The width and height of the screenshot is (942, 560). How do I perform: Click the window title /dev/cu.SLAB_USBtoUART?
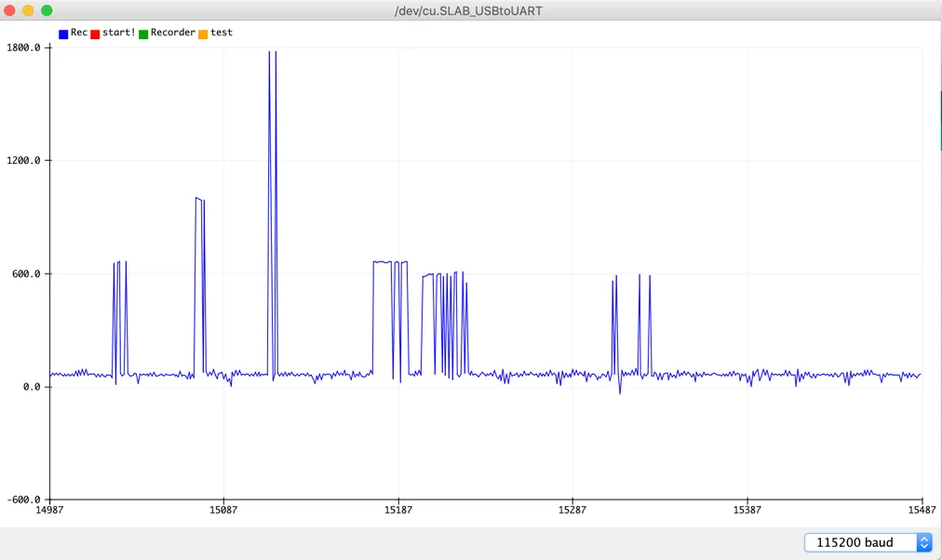coord(468,11)
